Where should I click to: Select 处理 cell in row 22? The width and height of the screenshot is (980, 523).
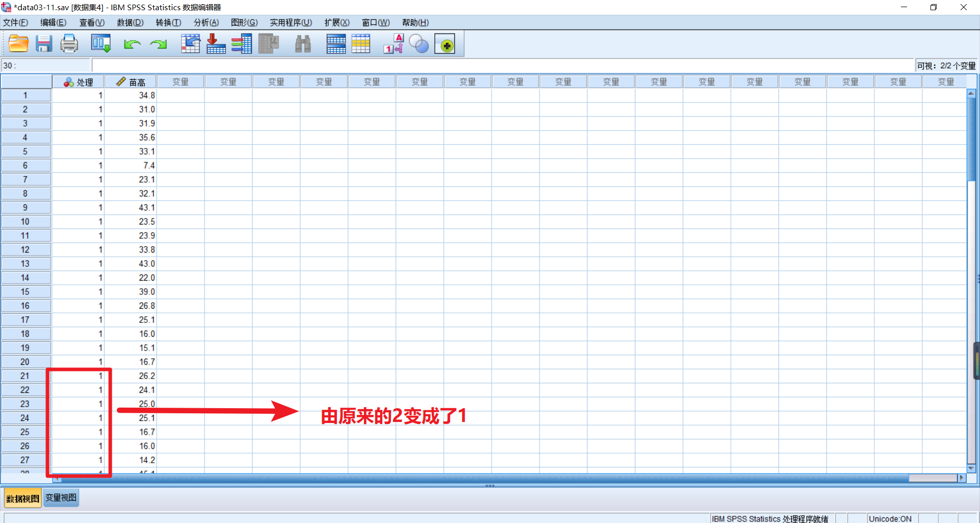pos(78,390)
